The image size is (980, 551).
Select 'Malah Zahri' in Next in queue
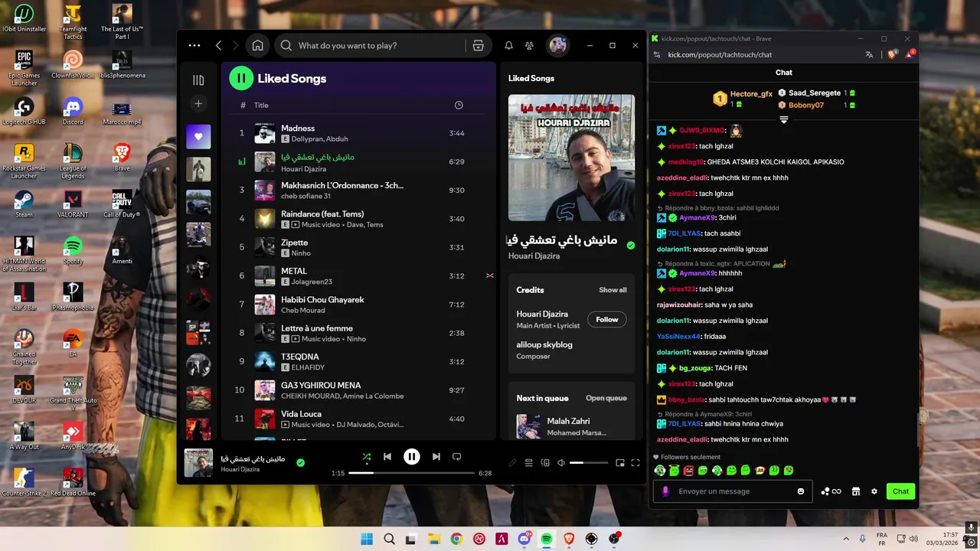(x=571, y=426)
